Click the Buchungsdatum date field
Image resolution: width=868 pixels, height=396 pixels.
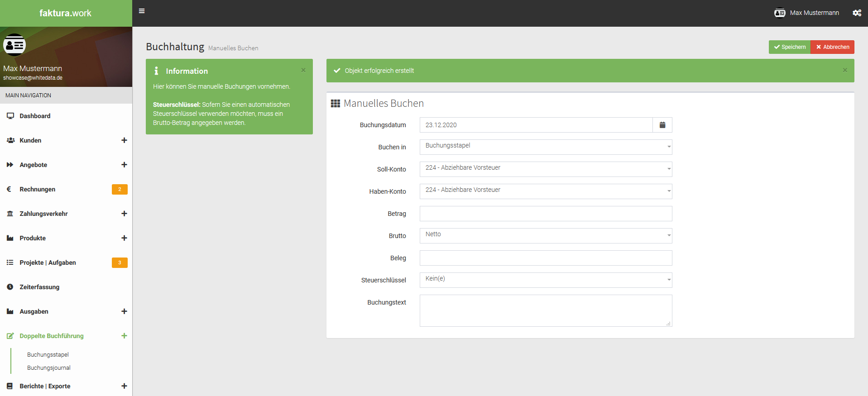tap(536, 125)
